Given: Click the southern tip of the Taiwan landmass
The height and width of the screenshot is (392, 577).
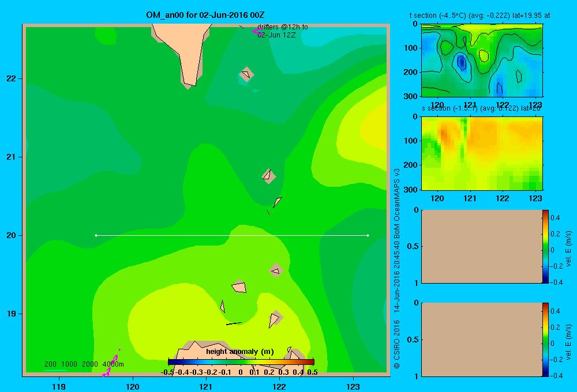Looking at the screenshot, I should pos(189,84).
